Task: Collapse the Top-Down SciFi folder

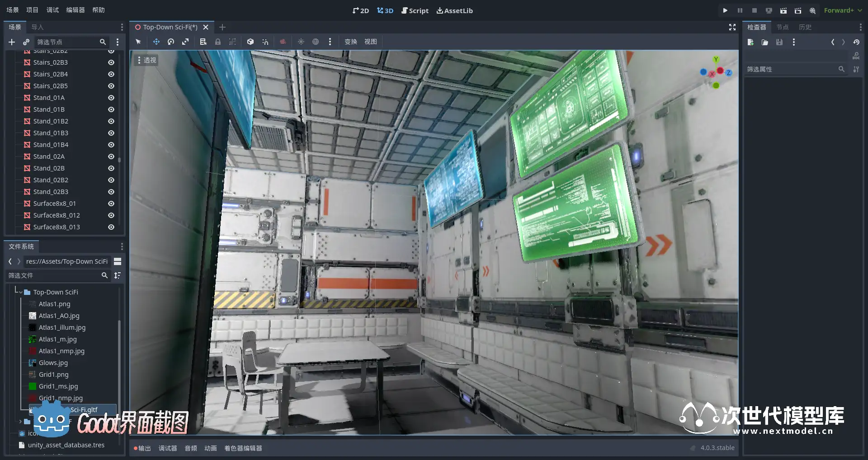Action: [20, 292]
